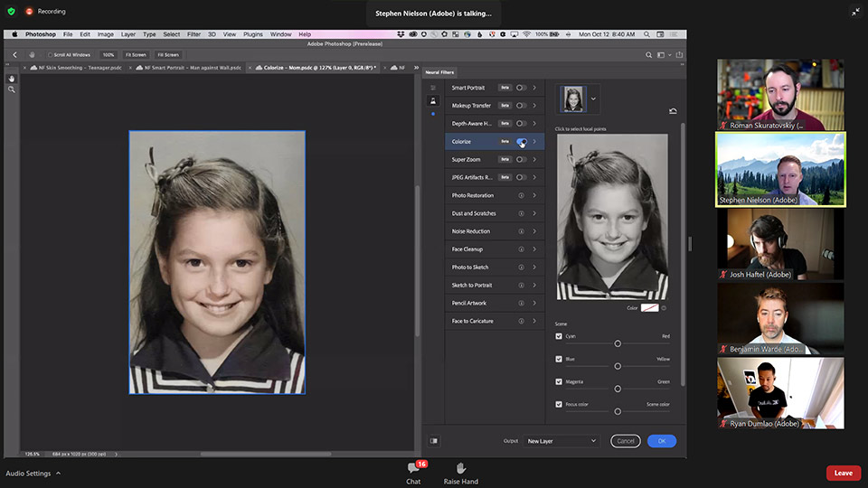
Task: Select featured filters flask icon
Action: coord(433,100)
